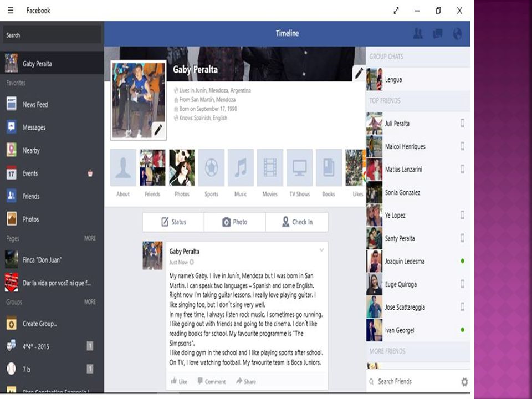The height and width of the screenshot is (399, 532).
Task: Click Create Group in the sidebar
Action: (x=52, y=324)
